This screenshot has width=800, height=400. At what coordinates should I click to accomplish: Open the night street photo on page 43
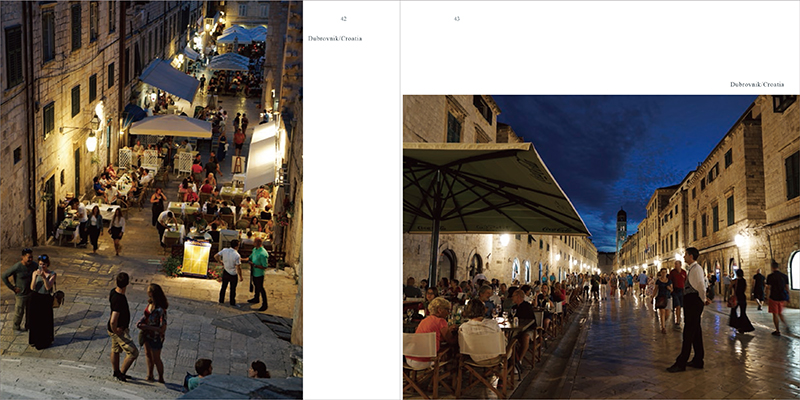point(602,247)
